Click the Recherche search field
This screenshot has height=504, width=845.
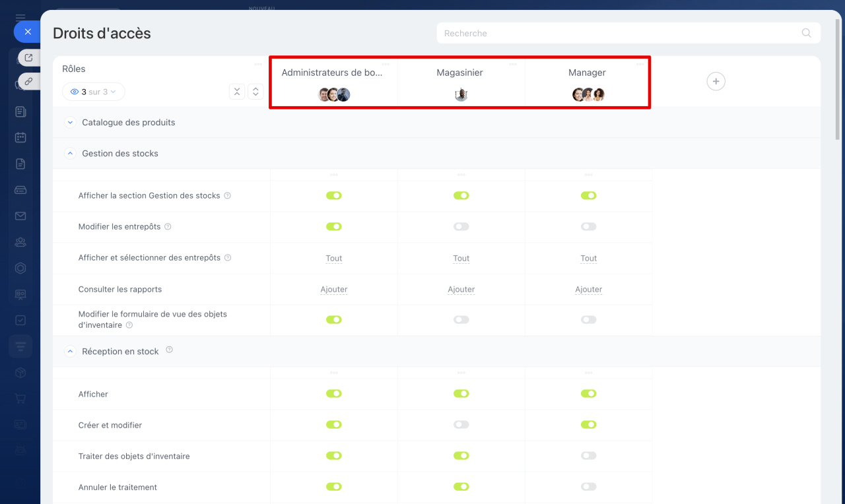[621, 33]
